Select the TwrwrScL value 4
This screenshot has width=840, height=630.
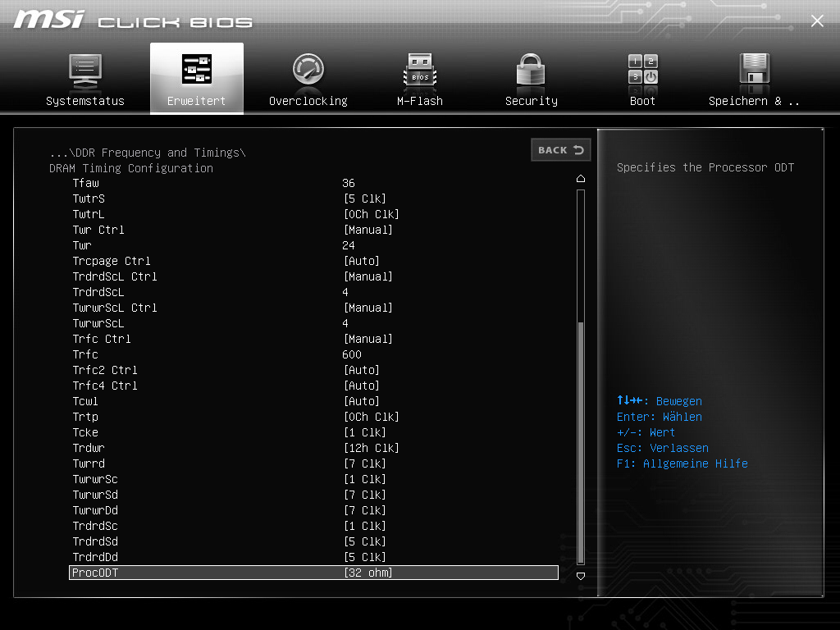[345, 323]
